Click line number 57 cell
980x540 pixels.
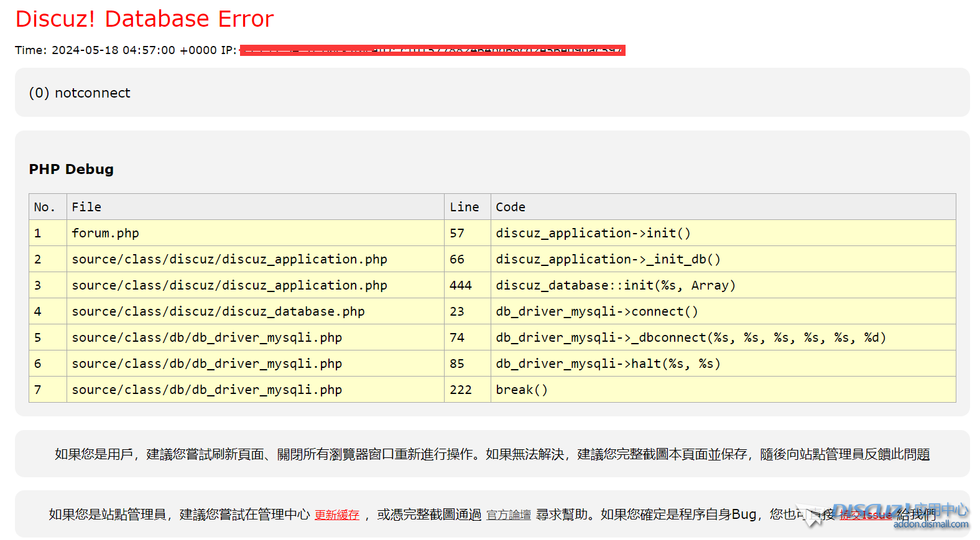click(468, 233)
